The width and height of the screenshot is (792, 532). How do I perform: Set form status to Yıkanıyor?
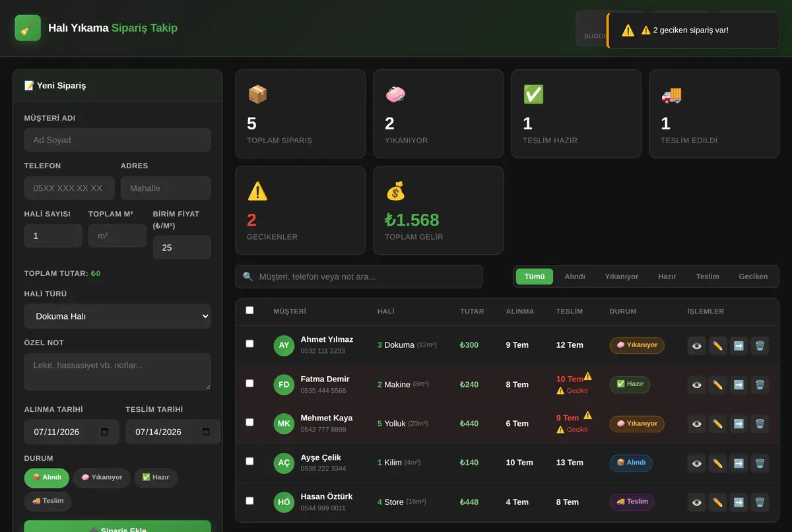102,477
